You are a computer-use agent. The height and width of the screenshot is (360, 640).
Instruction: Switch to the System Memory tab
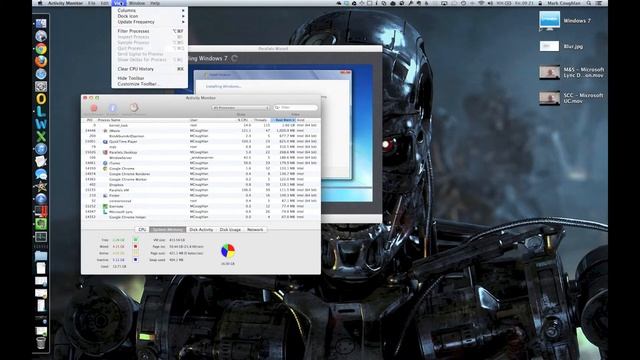(x=168, y=230)
